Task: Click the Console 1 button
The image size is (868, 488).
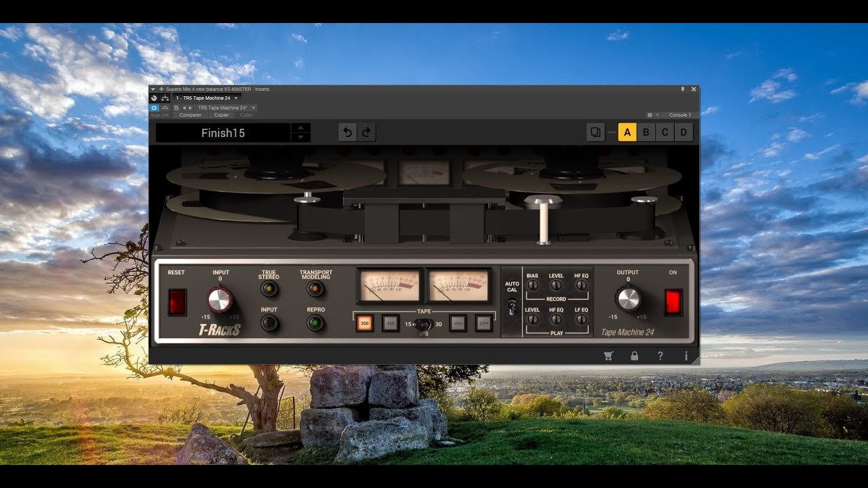Action: click(680, 115)
